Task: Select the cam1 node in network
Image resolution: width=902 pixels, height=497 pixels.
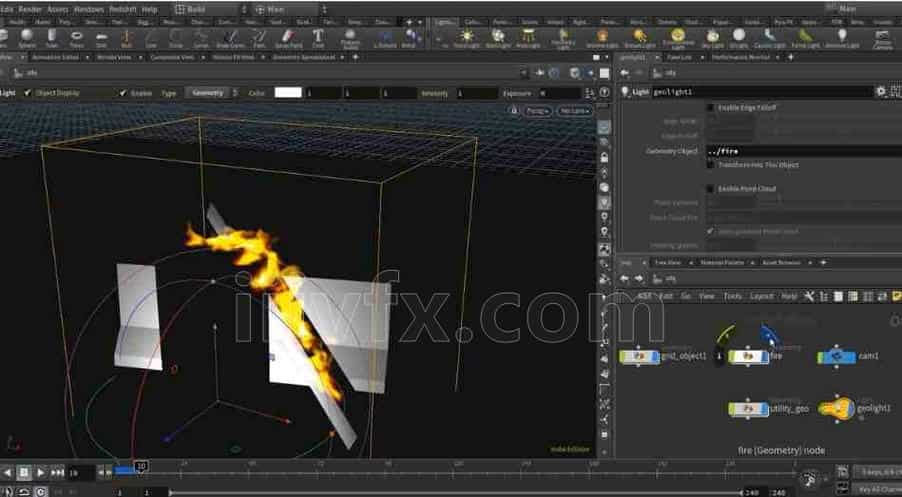Action: (x=836, y=357)
